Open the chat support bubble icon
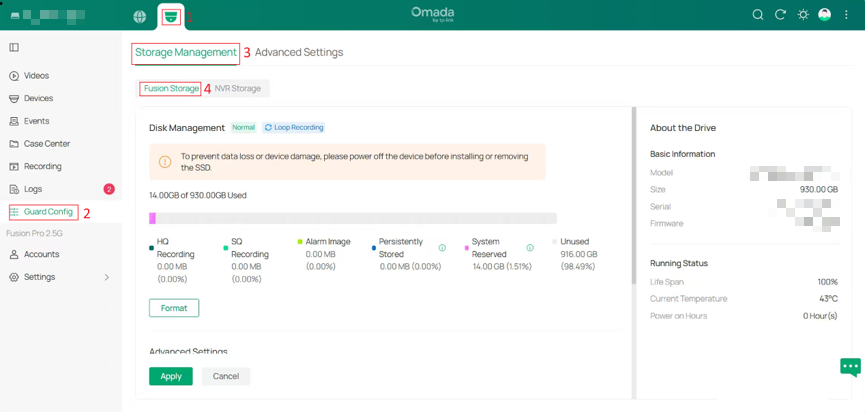The image size is (865, 412). (x=850, y=367)
